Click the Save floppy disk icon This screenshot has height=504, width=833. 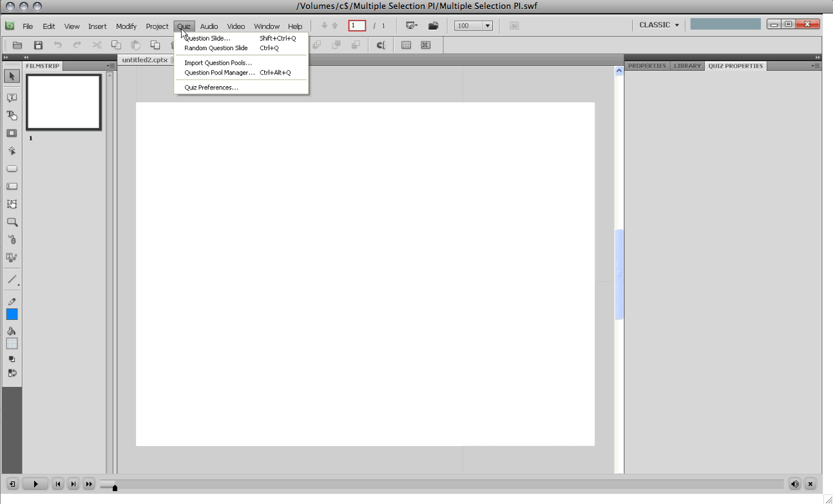[x=38, y=45]
